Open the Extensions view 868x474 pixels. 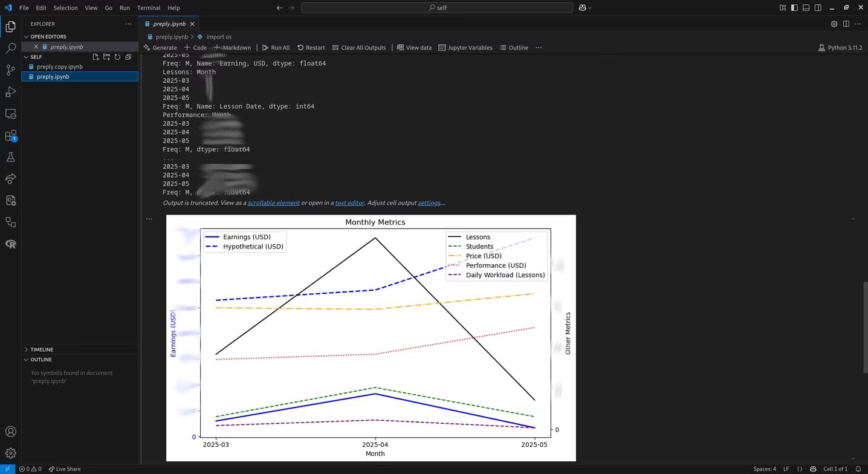(10, 135)
